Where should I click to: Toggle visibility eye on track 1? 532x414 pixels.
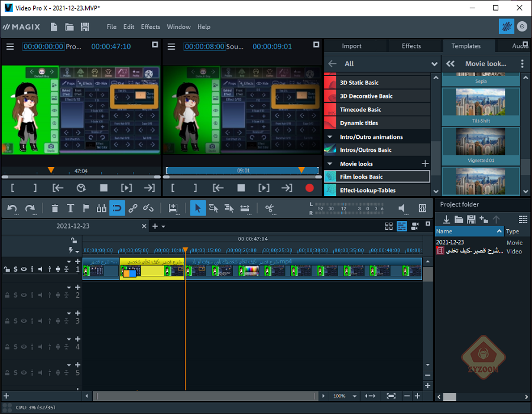click(24, 269)
